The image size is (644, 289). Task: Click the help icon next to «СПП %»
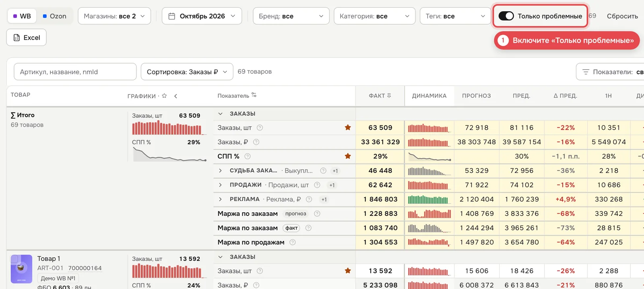(x=248, y=156)
